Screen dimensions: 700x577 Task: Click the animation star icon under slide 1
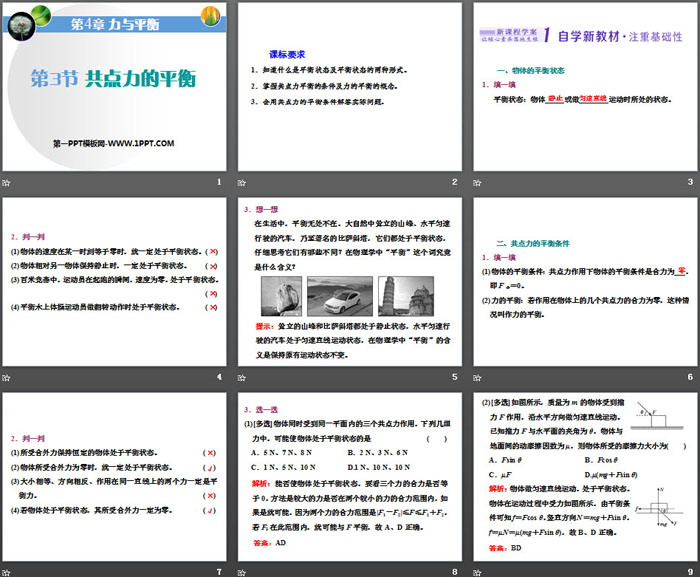(x=8, y=182)
